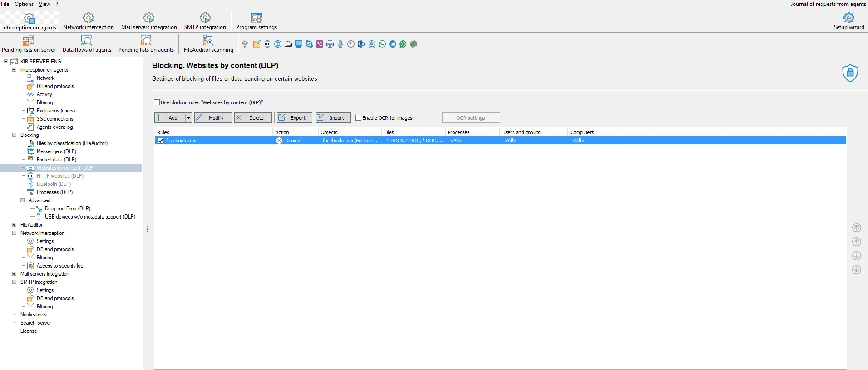
Task: Select SSL connections tree item
Action: coord(55,119)
